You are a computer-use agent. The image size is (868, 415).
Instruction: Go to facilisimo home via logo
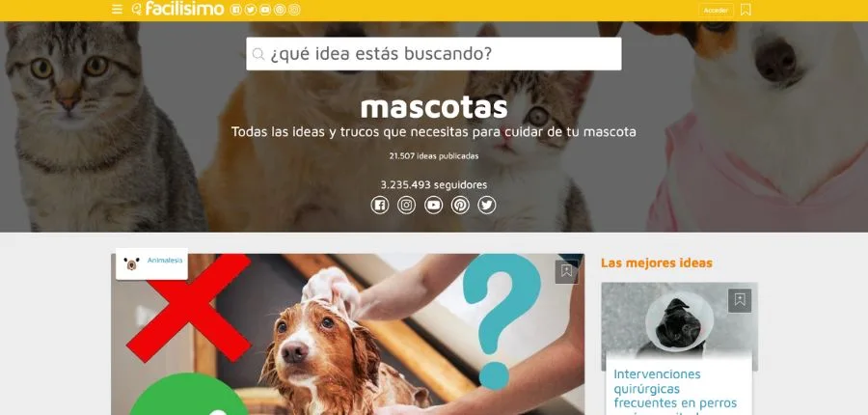click(177, 9)
